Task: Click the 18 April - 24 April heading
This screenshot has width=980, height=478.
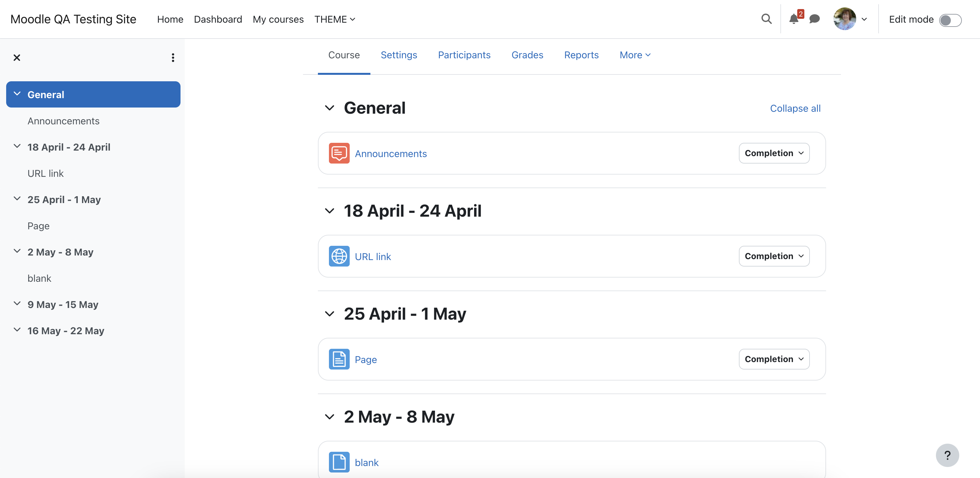Action: click(x=413, y=211)
